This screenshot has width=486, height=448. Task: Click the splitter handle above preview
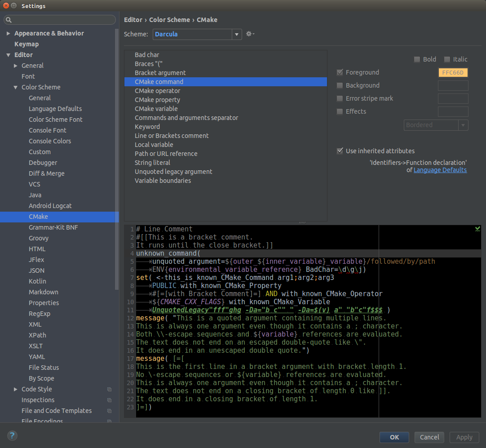(302, 222)
